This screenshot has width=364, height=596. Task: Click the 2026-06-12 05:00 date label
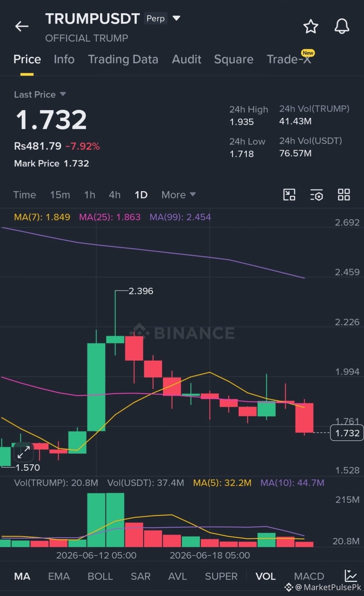tap(96, 555)
